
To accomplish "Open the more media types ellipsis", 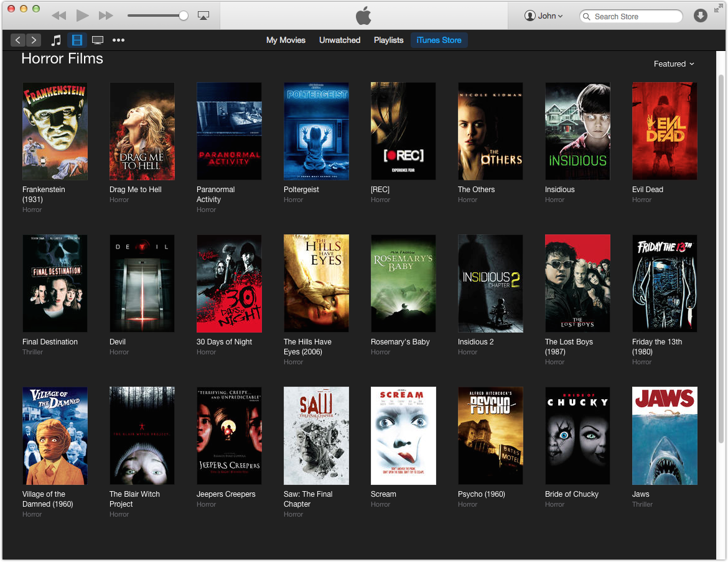I will click(x=118, y=40).
